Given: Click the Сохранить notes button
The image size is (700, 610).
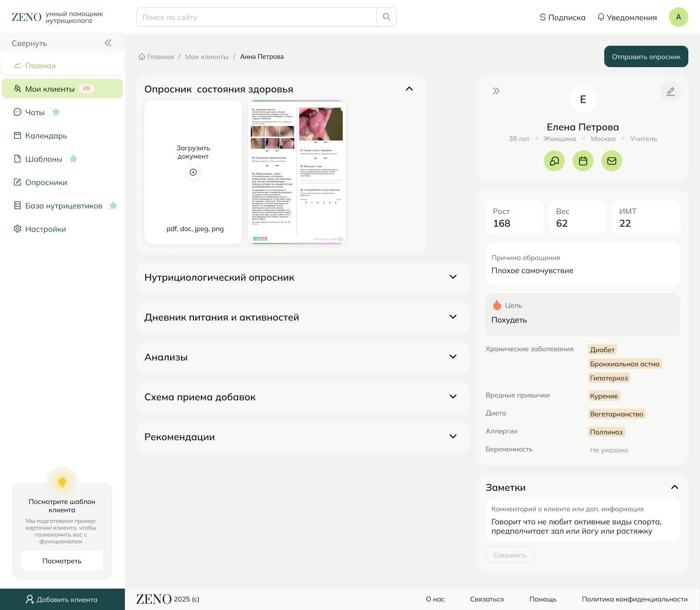Looking at the screenshot, I should [x=510, y=555].
